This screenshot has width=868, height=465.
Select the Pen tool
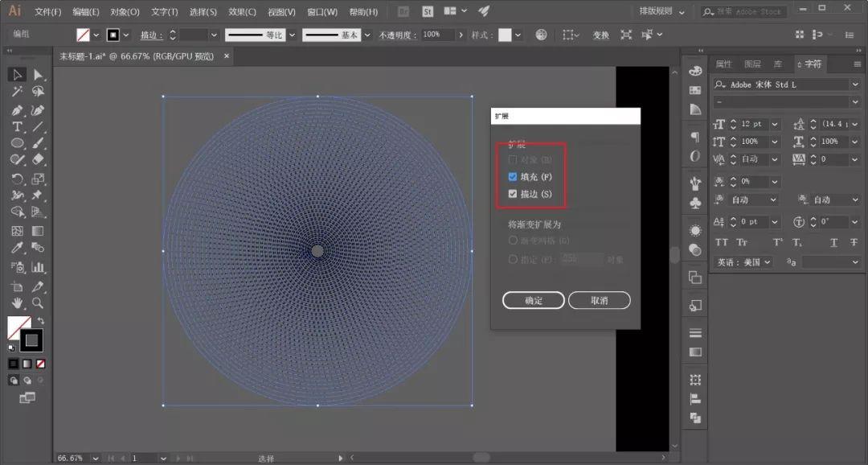(17, 109)
